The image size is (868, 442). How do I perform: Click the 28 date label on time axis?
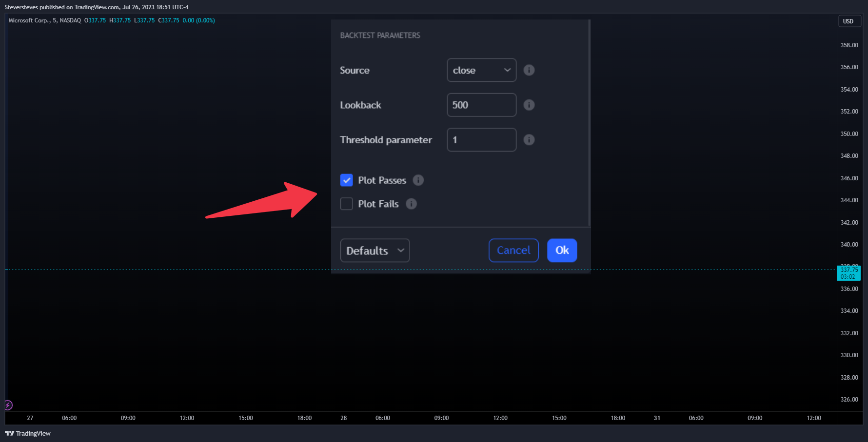[x=344, y=418]
